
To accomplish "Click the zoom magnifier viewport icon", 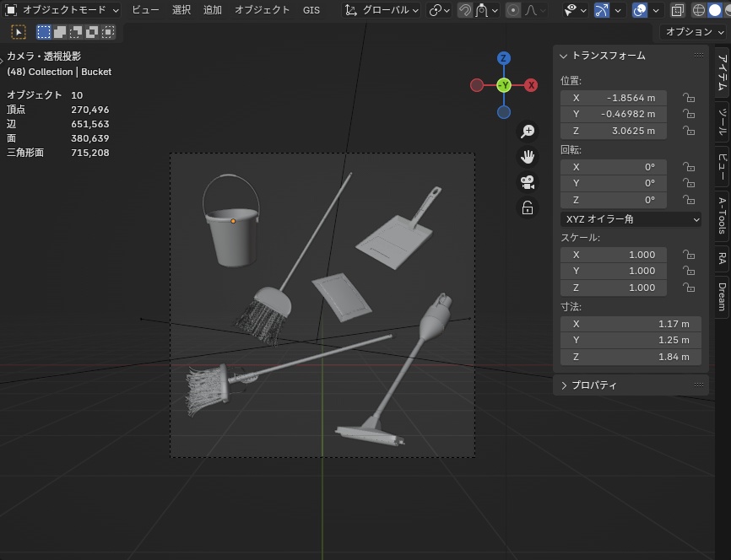I will (x=528, y=132).
